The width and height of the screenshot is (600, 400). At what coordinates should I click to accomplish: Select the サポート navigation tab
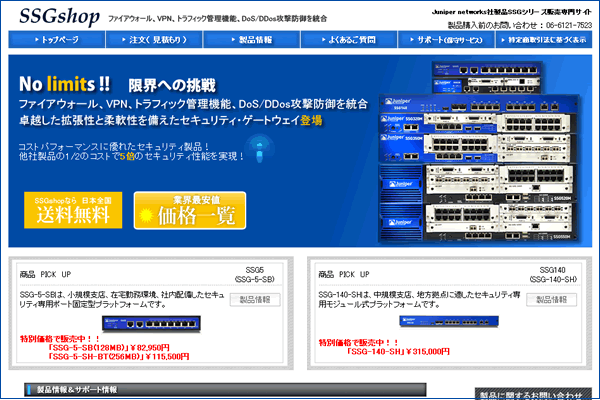444,40
